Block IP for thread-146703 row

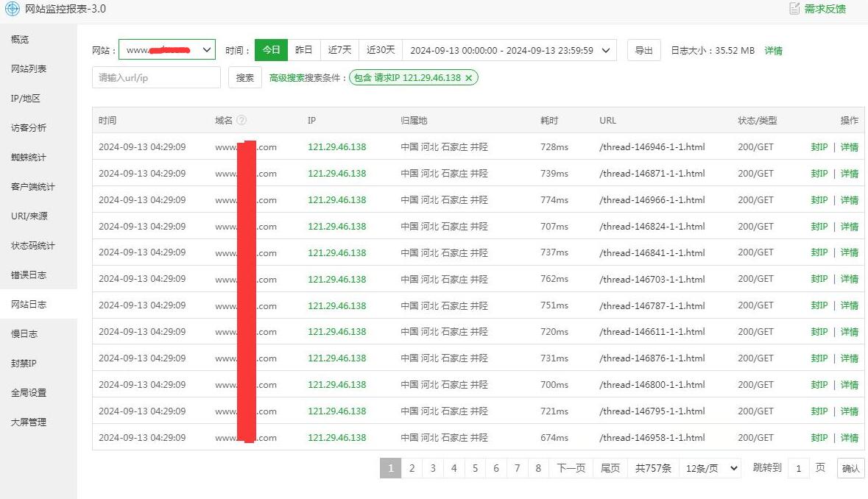pyautogui.click(x=819, y=279)
